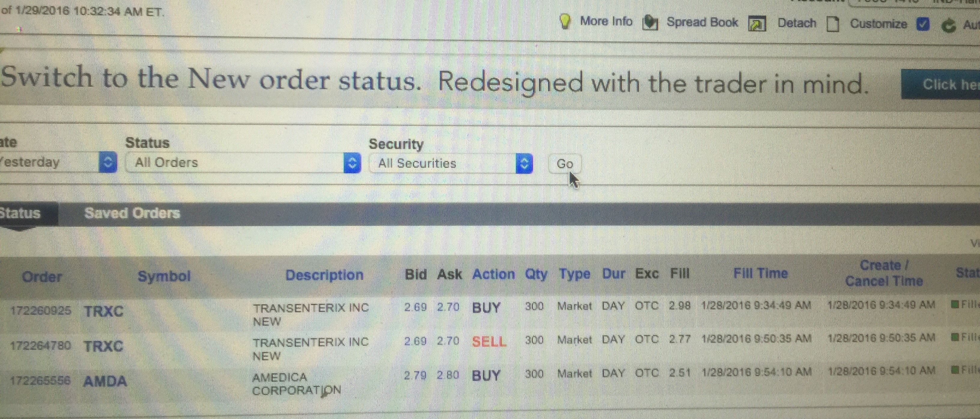The image size is (980, 419).
Task: Click the first TRXC symbol link
Action: [x=104, y=311]
